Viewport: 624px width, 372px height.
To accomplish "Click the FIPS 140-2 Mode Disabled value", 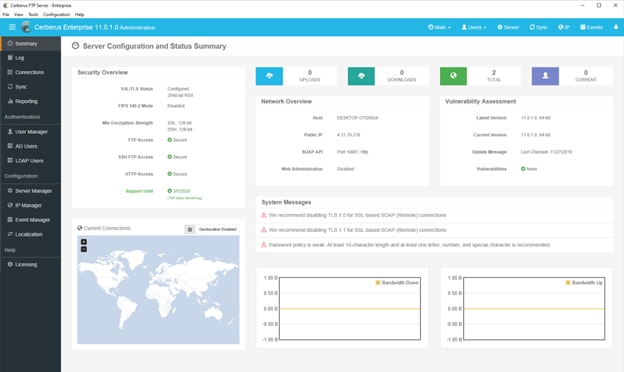I will pyautogui.click(x=176, y=106).
